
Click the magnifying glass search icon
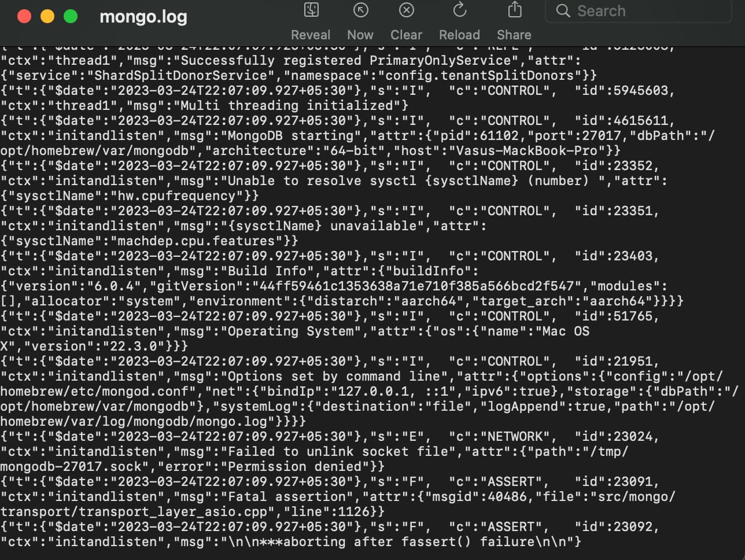coord(563,10)
